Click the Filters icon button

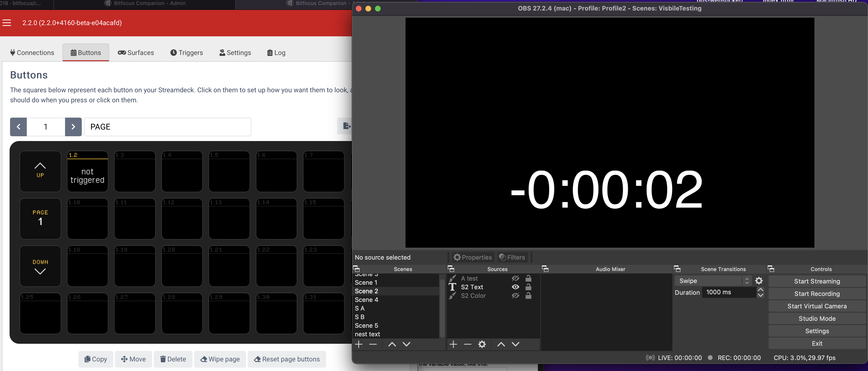[512, 257]
